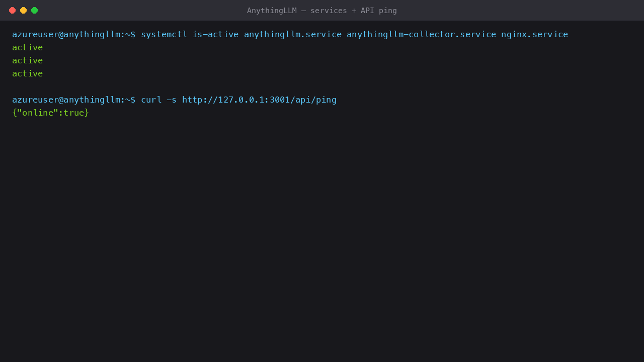
Task: Click the window title 'AnythingLLM — services + API ping'
Action: coord(322,11)
